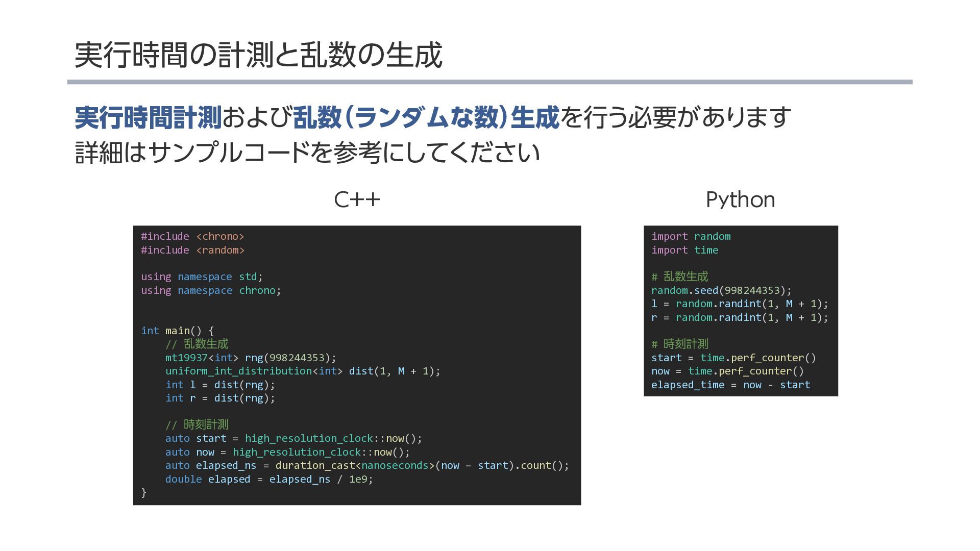Click the C++ heading above the code
The width and height of the screenshot is (980, 551).
tap(357, 199)
